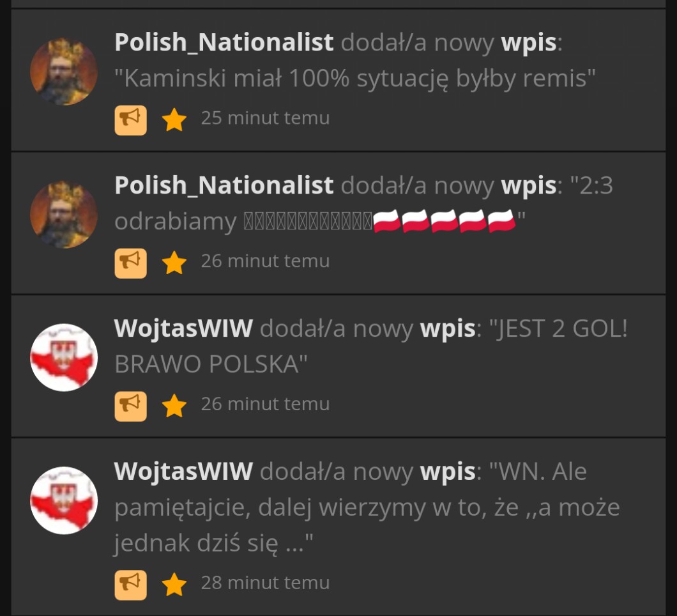Star the 2:3 odrabiamy post
The width and height of the screenshot is (677, 616).
[174, 263]
